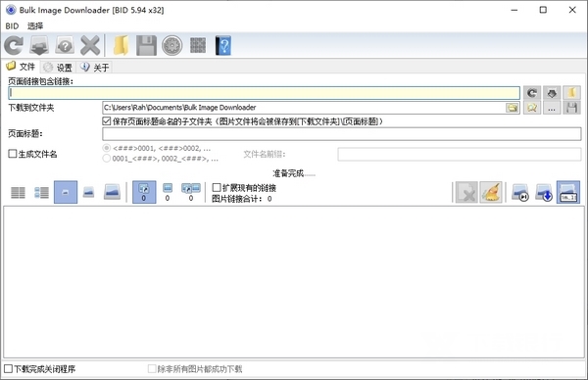Screen dimensions: 588x380
Task: Toggle the multi-image filter showing 0
Action: point(191,192)
